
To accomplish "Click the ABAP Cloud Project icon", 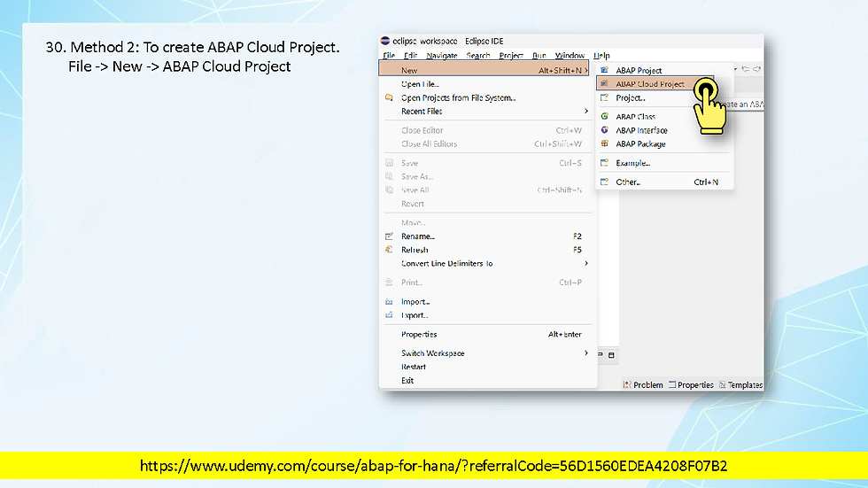I will pyautogui.click(x=604, y=83).
